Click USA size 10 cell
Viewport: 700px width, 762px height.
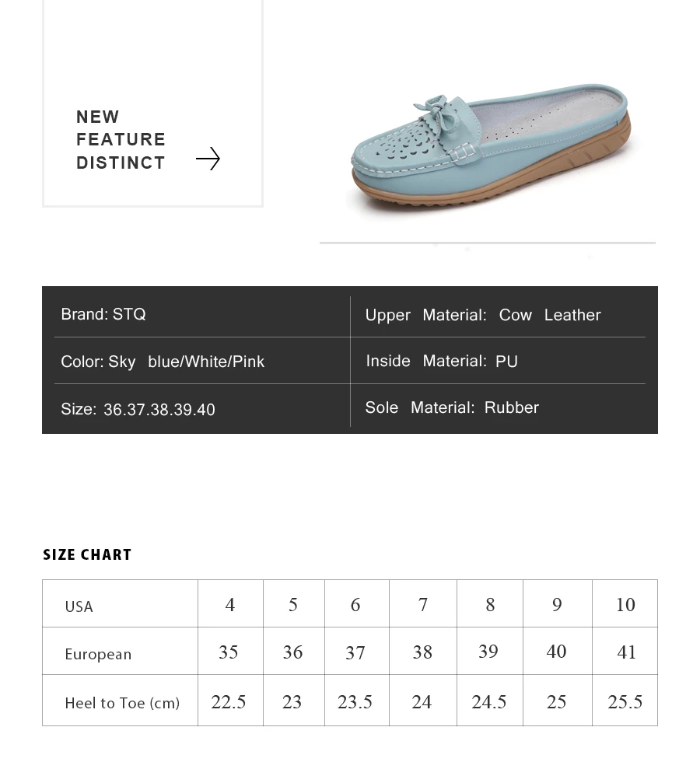pyautogui.click(x=625, y=604)
